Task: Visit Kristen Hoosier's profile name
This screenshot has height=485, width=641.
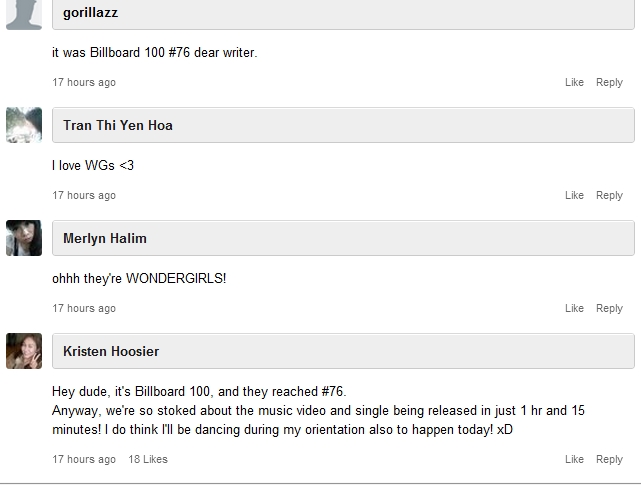Action: tap(111, 351)
